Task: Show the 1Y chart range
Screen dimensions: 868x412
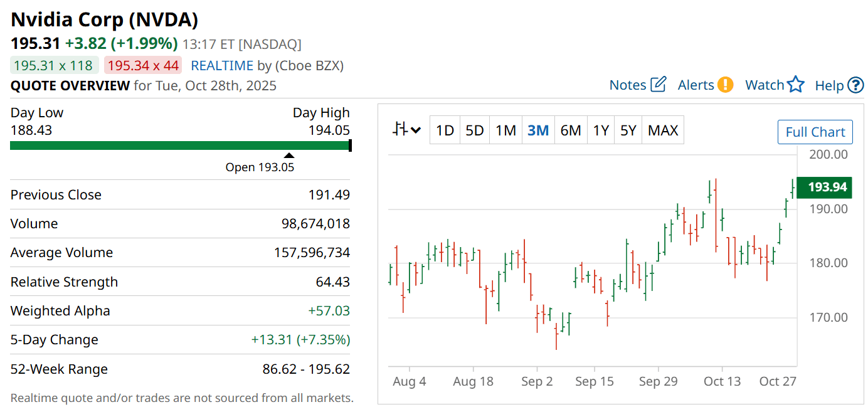Action: coord(601,130)
